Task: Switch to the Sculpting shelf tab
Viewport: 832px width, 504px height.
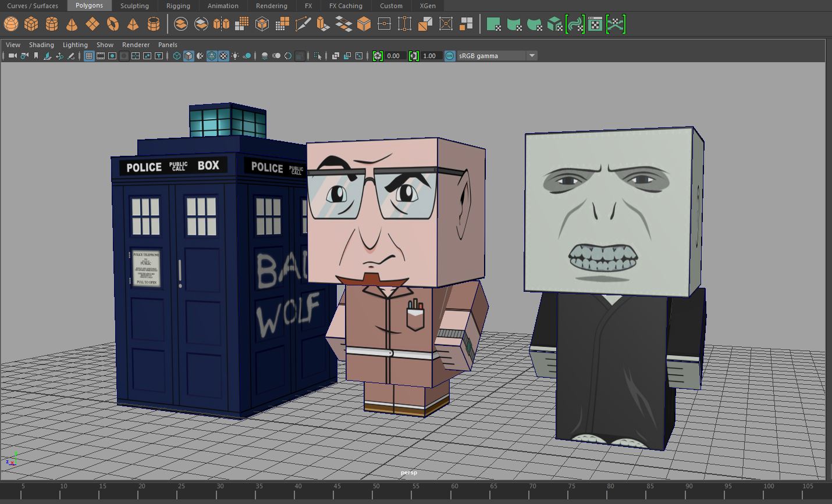Action: pyautogui.click(x=134, y=6)
